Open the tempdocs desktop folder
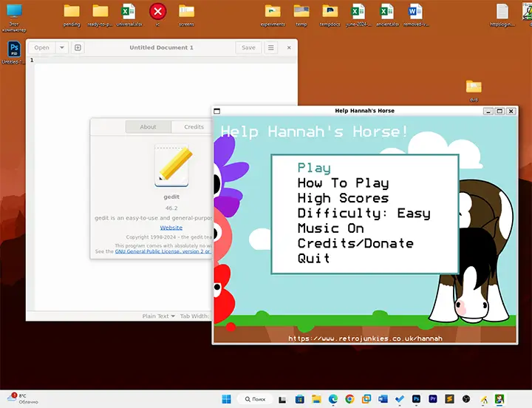The height and width of the screenshot is (408, 532). click(x=330, y=16)
